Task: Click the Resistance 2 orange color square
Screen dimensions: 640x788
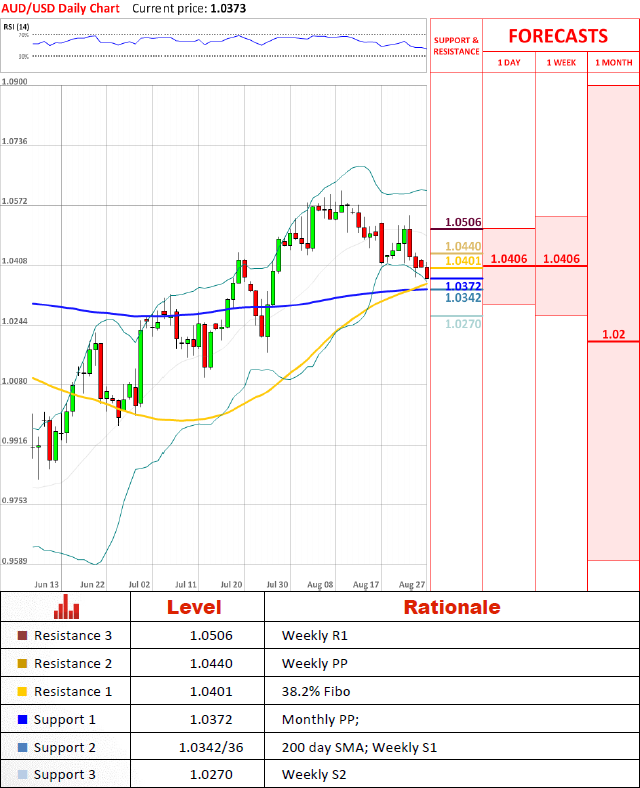Action: coord(22,664)
